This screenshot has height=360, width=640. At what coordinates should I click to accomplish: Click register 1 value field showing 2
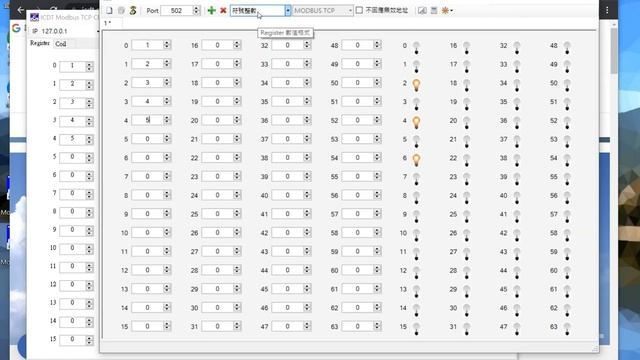[x=147, y=64]
